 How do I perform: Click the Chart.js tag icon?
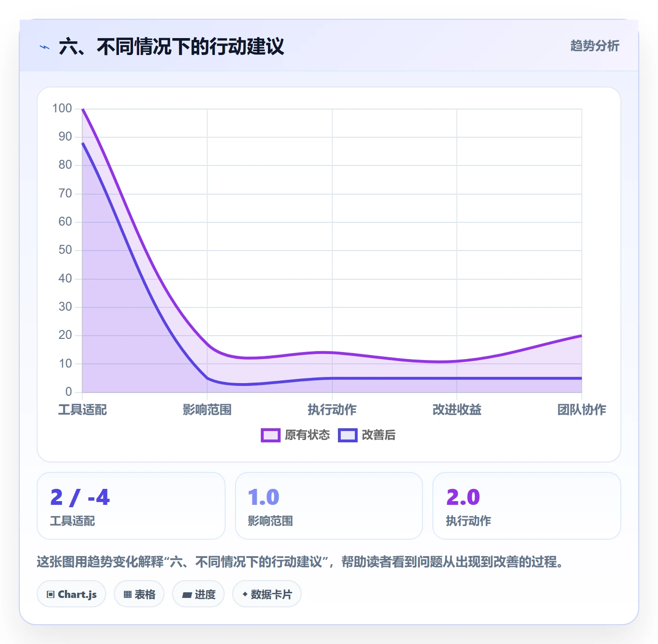pos(51,595)
